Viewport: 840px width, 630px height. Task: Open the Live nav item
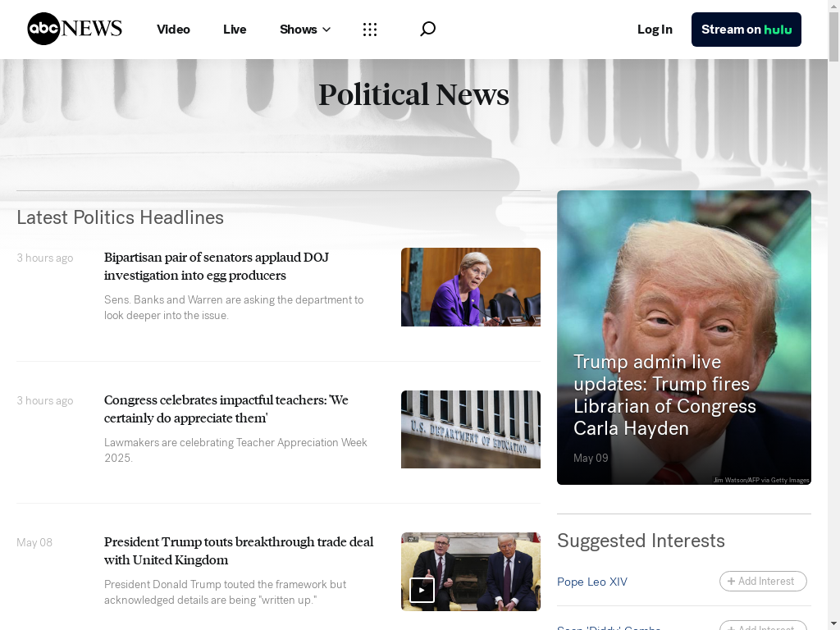pyautogui.click(x=235, y=30)
